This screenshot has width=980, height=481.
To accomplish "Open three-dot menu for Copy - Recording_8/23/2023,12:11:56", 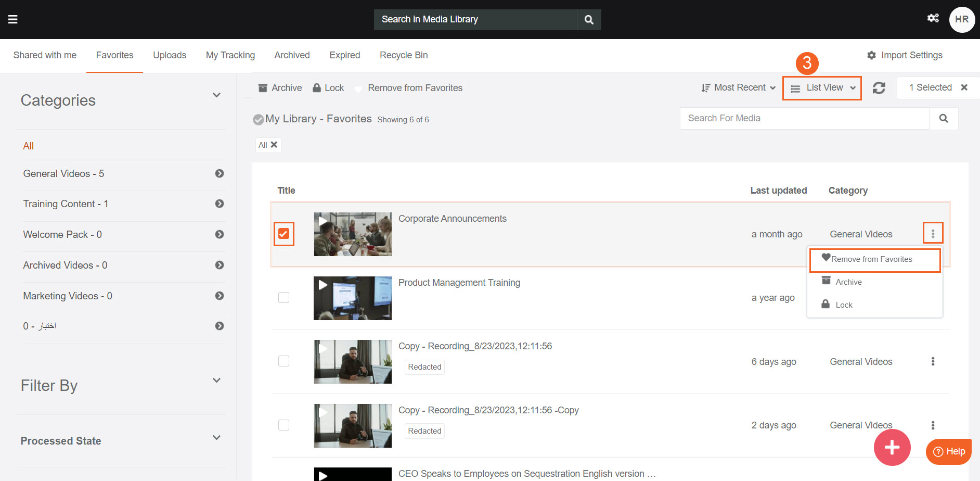I will point(933,361).
